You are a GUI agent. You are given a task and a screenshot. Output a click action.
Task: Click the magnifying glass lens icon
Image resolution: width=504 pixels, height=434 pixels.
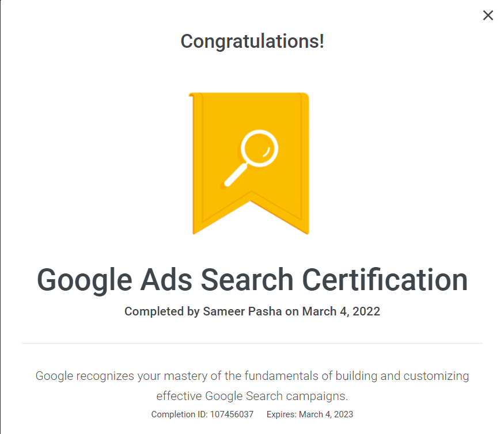coord(259,149)
